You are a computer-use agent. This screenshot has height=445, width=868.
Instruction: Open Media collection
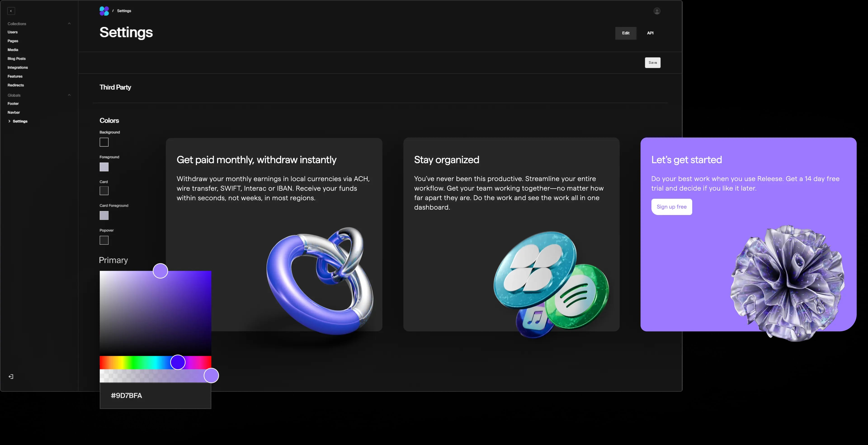pyautogui.click(x=13, y=50)
